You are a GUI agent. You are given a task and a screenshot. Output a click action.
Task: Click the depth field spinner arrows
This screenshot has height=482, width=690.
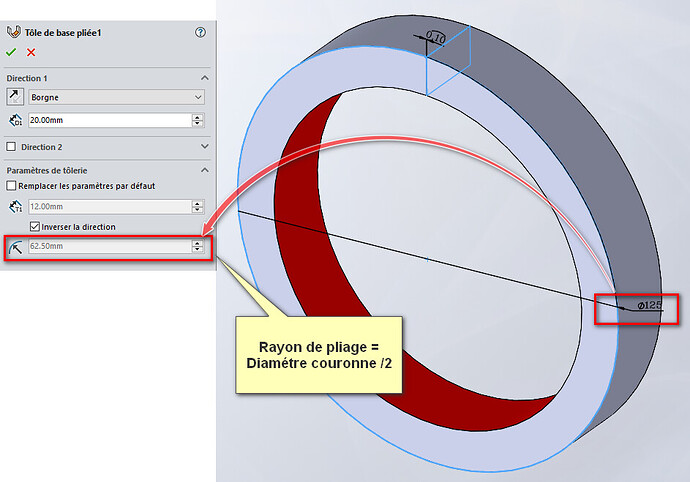pos(198,120)
